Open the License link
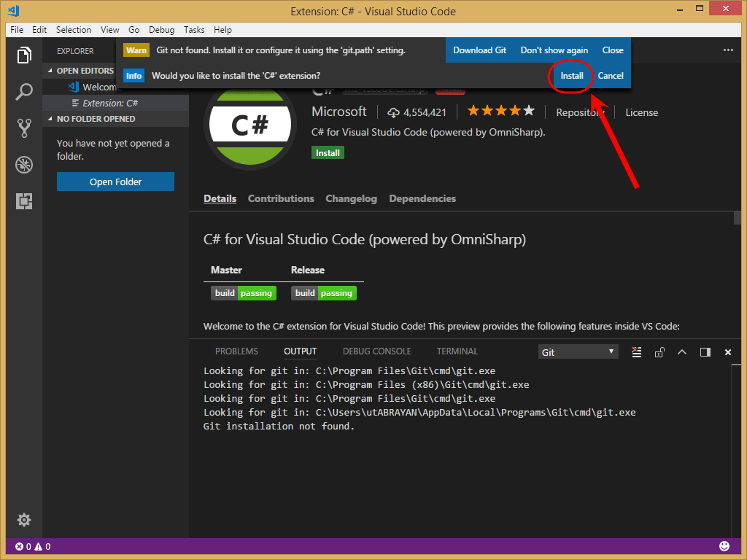This screenshot has height=560, width=747. pos(641,113)
